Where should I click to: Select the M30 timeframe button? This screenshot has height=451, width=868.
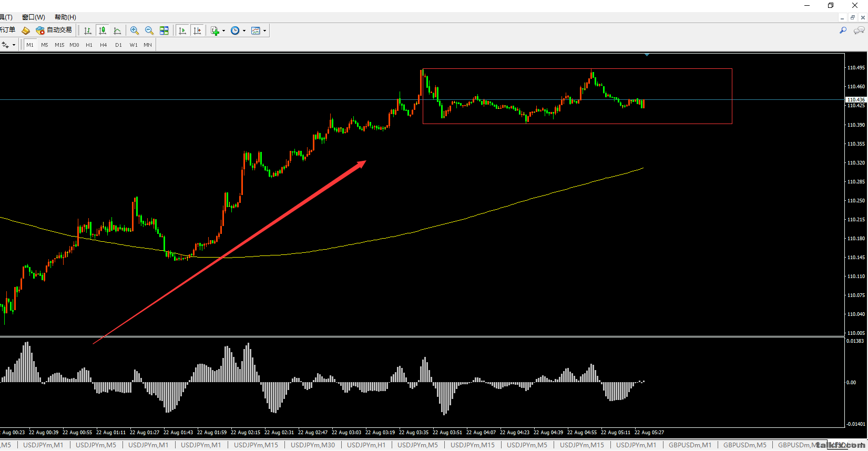pos(74,45)
